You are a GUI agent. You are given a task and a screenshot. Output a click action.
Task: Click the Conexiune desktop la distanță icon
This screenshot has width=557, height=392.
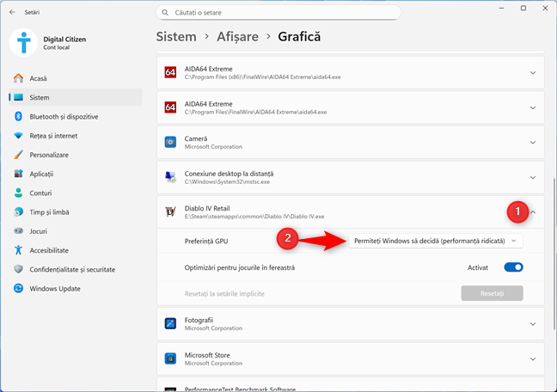click(170, 177)
